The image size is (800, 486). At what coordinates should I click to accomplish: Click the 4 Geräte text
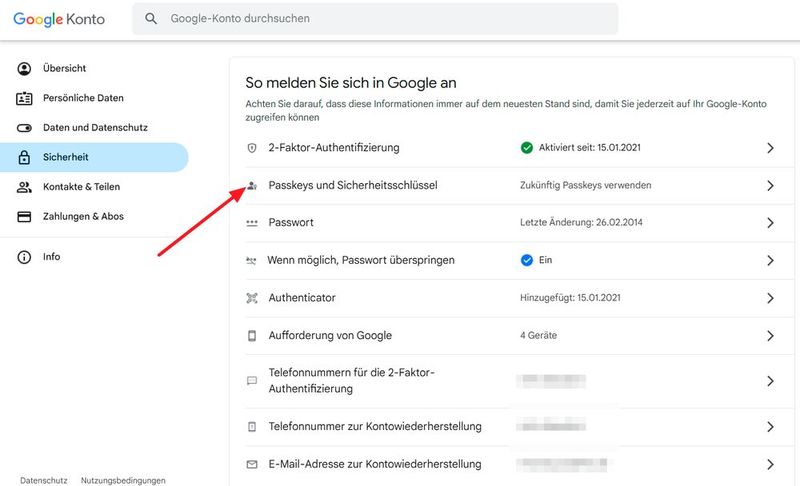(x=538, y=336)
